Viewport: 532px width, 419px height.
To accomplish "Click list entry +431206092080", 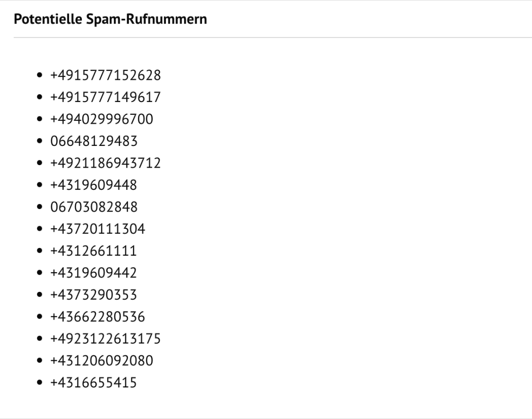I will (101, 360).
